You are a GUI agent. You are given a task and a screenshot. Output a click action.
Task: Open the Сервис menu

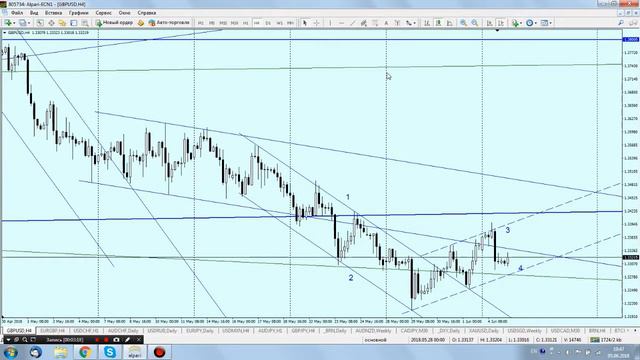coord(104,13)
